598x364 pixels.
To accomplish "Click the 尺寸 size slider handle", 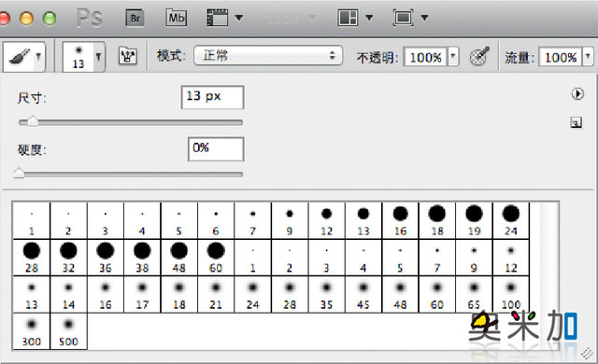I will pos(33,121).
